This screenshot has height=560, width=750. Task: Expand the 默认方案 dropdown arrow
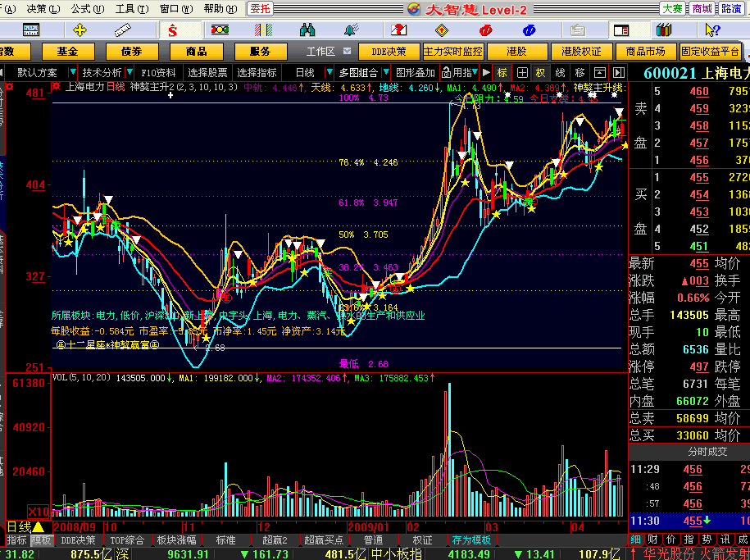coord(72,72)
